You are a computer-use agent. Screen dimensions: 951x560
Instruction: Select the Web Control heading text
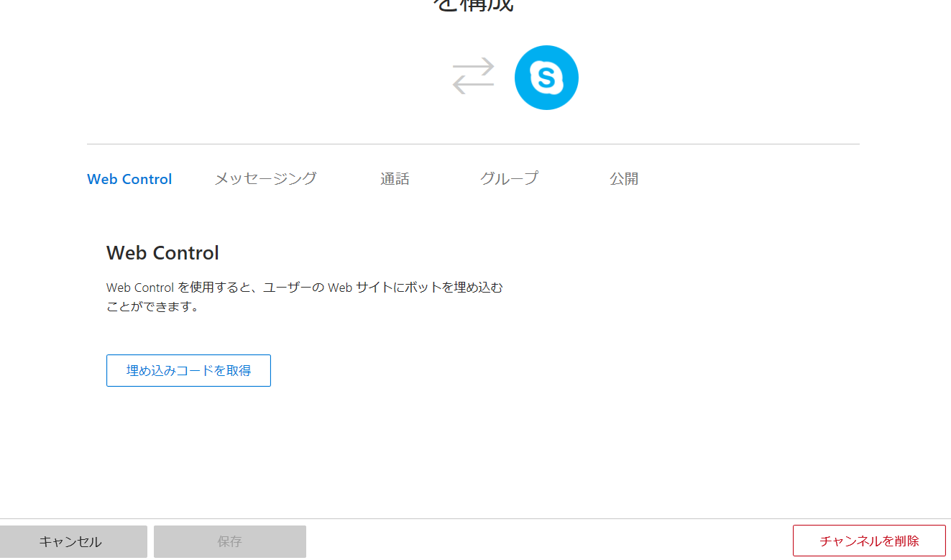coord(162,252)
